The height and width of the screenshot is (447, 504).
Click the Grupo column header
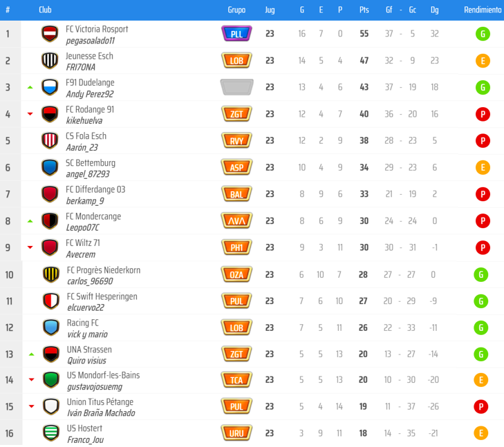point(236,10)
